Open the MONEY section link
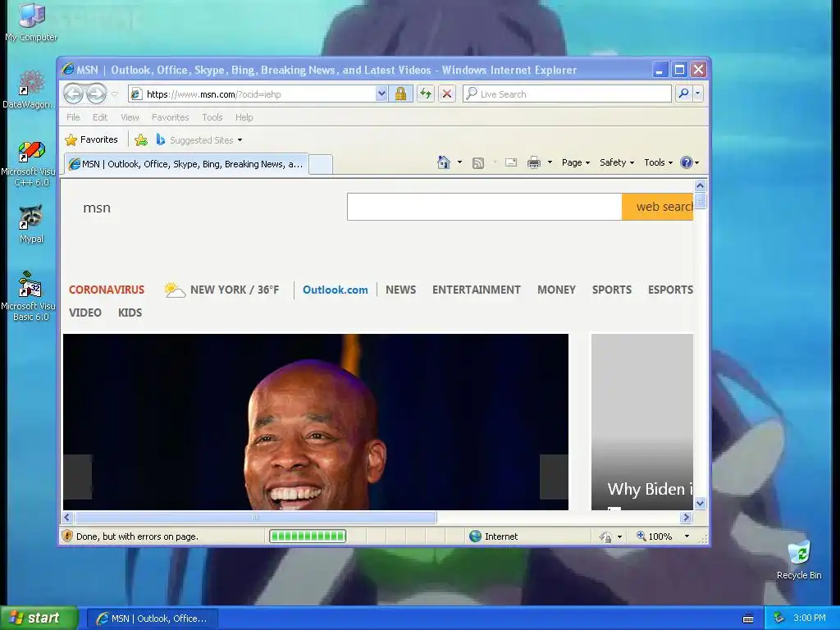 click(x=557, y=290)
